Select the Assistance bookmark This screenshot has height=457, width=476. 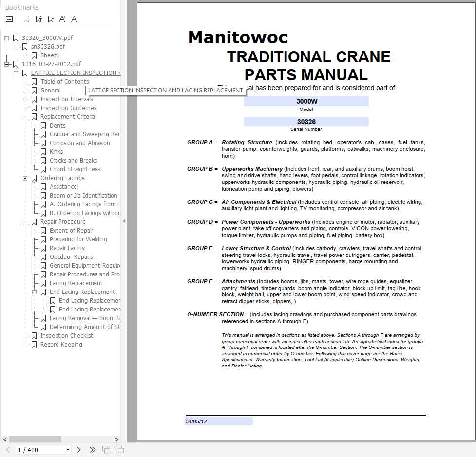pyautogui.click(x=63, y=187)
